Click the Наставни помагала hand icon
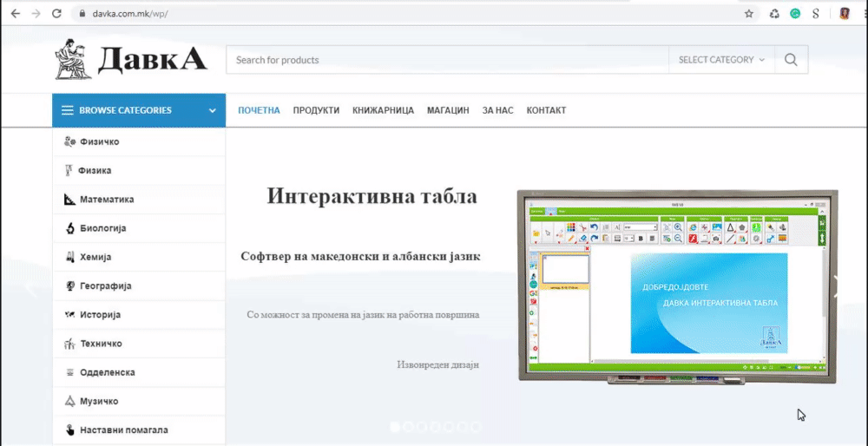This screenshot has height=446, width=868. click(x=69, y=430)
